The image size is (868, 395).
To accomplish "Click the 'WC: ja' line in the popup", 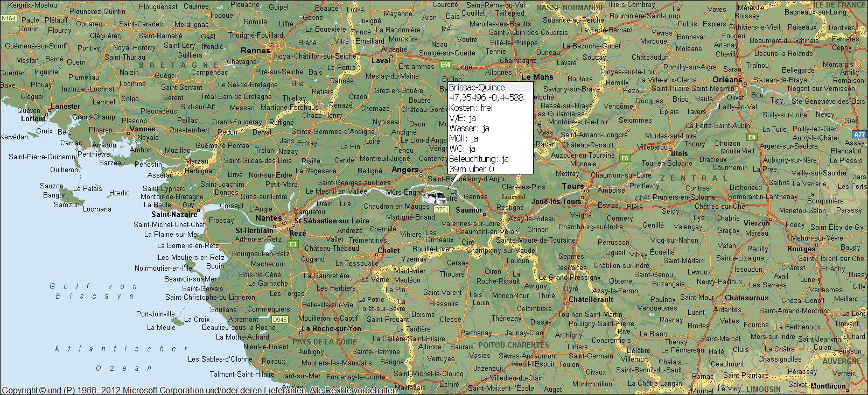I will tap(463, 149).
